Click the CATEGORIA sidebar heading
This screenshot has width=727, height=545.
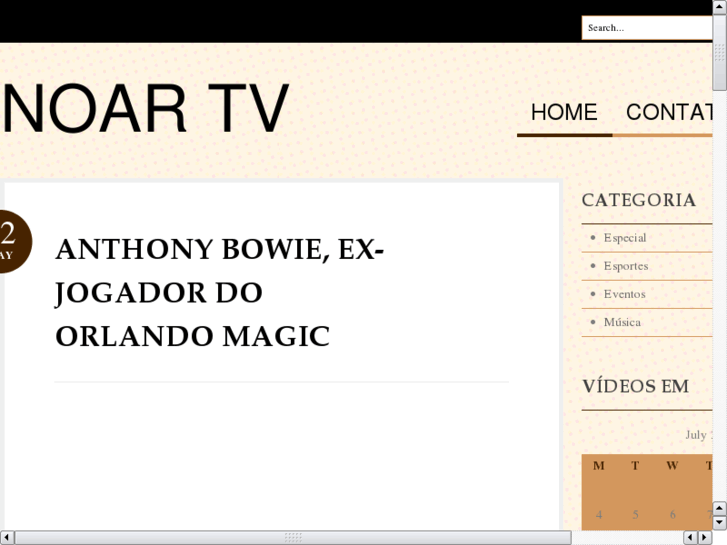pyautogui.click(x=639, y=200)
